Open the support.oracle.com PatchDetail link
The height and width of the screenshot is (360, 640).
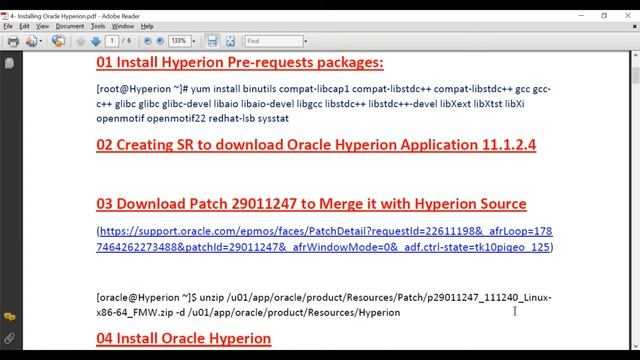point(324,239)
